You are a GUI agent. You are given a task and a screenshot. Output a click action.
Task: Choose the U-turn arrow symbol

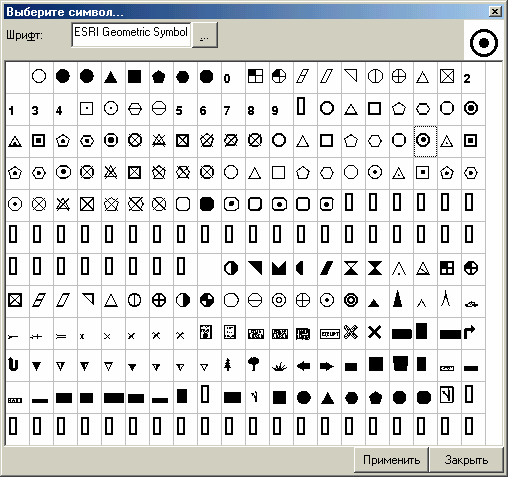[13, 364]
